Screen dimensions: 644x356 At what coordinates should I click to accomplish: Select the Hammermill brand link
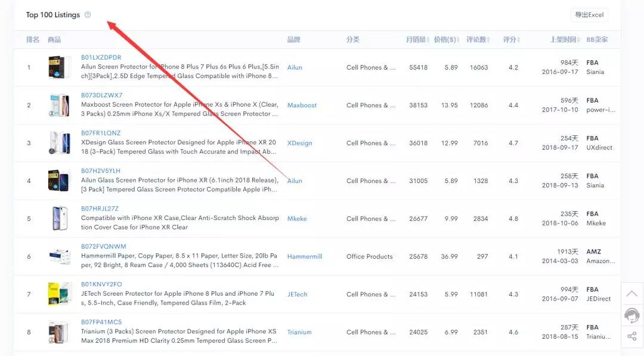pos(304,256)
